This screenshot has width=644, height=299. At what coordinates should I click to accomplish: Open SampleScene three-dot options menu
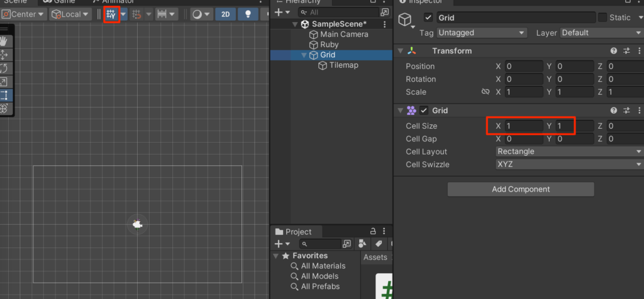pos(384,24)
